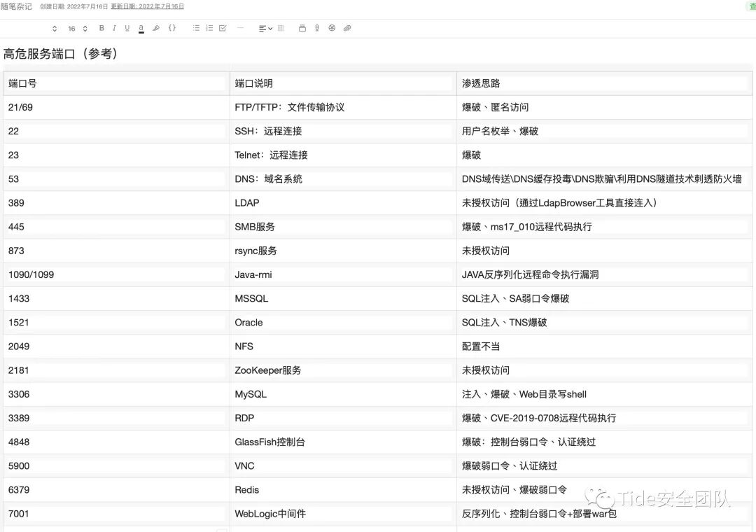Toggle underline formatting
Viewport: 756px width, 532px height.
tap(127, 28)
